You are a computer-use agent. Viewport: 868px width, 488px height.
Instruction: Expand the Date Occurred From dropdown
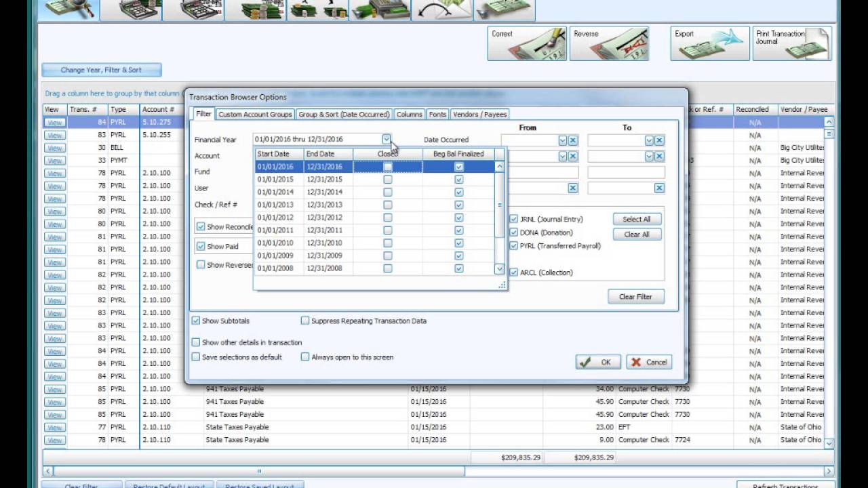point(563,140)
